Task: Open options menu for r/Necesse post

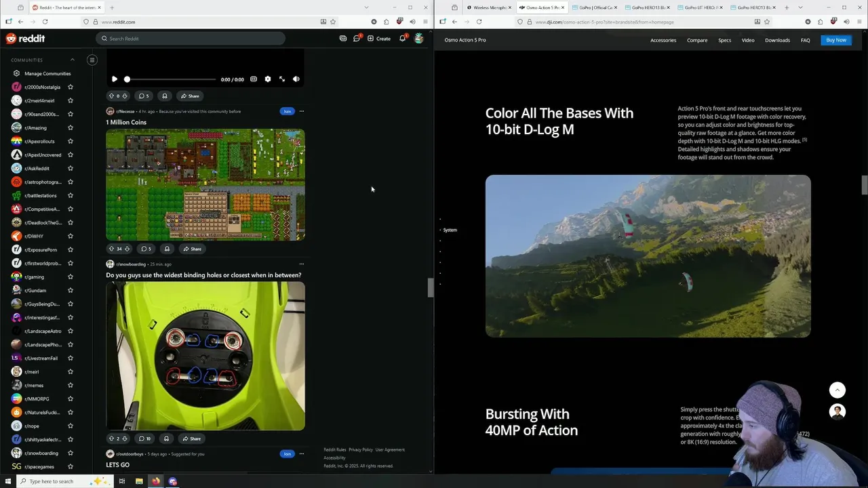Action: [302, 111]
